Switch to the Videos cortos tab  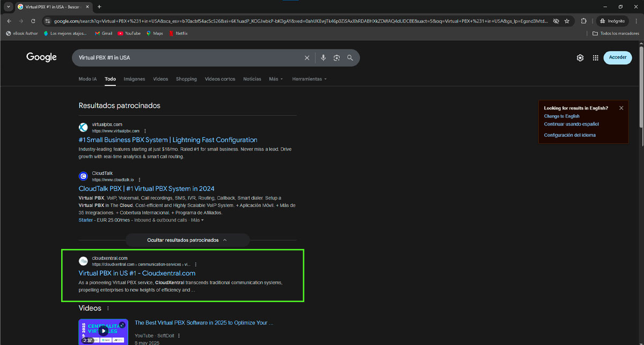point(220,79)
